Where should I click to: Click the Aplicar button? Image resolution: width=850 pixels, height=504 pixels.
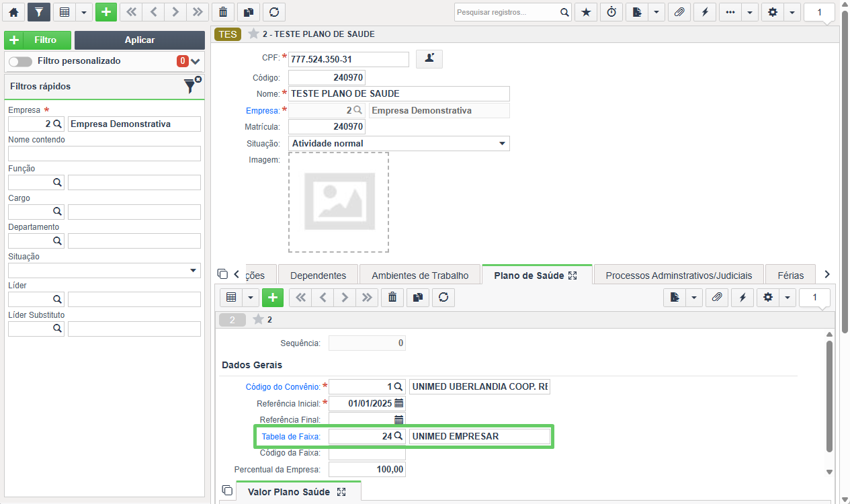point(140,40)
